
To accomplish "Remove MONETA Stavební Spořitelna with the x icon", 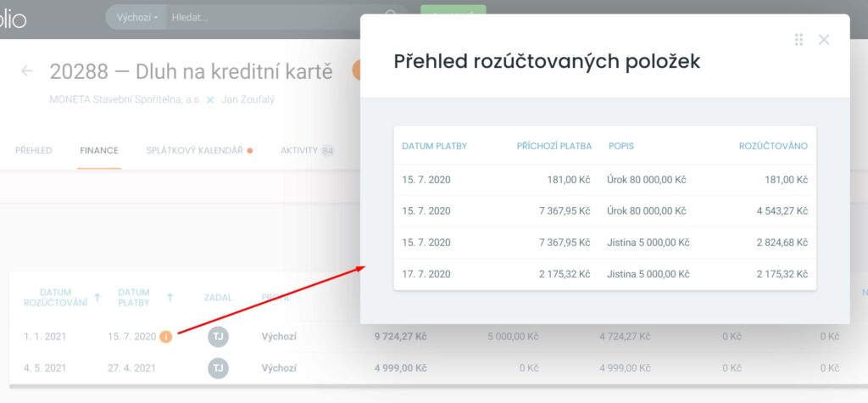I will 211,100.
